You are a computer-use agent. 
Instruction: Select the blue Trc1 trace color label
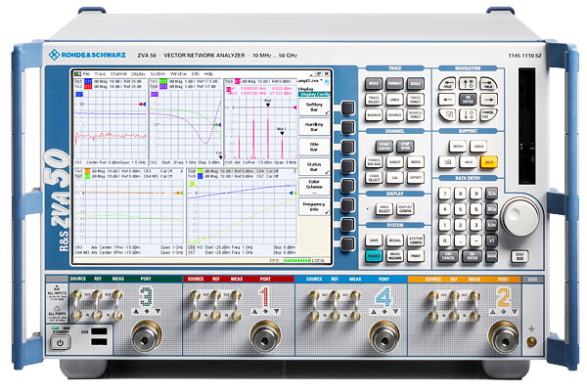88,81
